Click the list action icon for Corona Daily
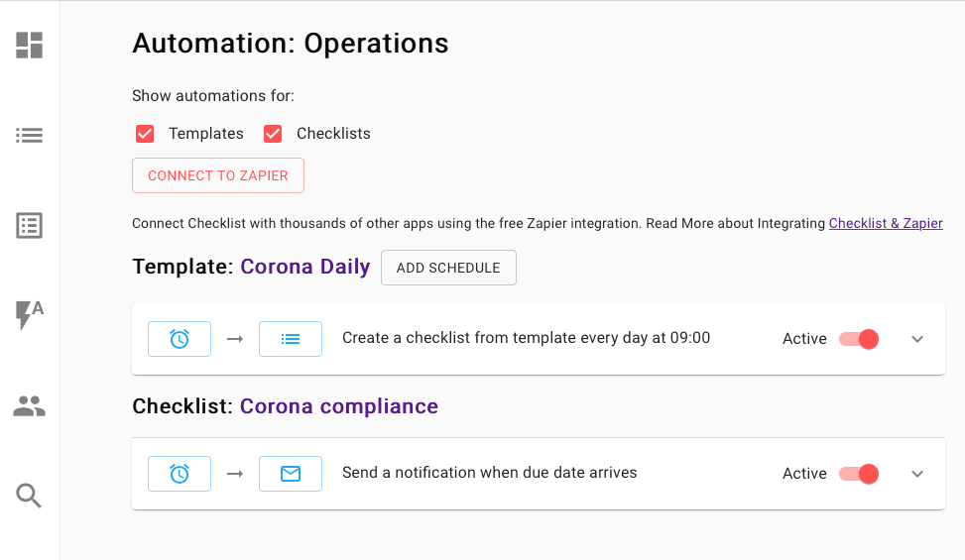The image size is (965, 560). click(x=291, y=339)
